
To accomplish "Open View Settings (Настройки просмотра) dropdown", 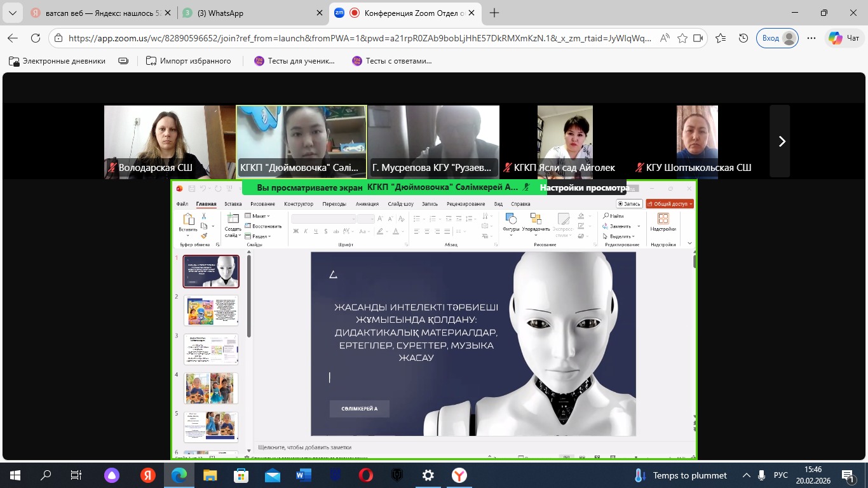I will pos(584,187).
